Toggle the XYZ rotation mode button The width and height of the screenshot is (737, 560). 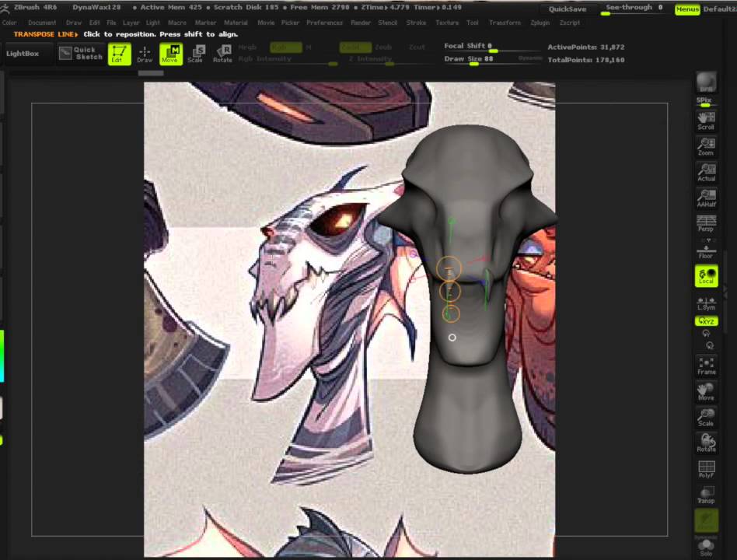706,321
